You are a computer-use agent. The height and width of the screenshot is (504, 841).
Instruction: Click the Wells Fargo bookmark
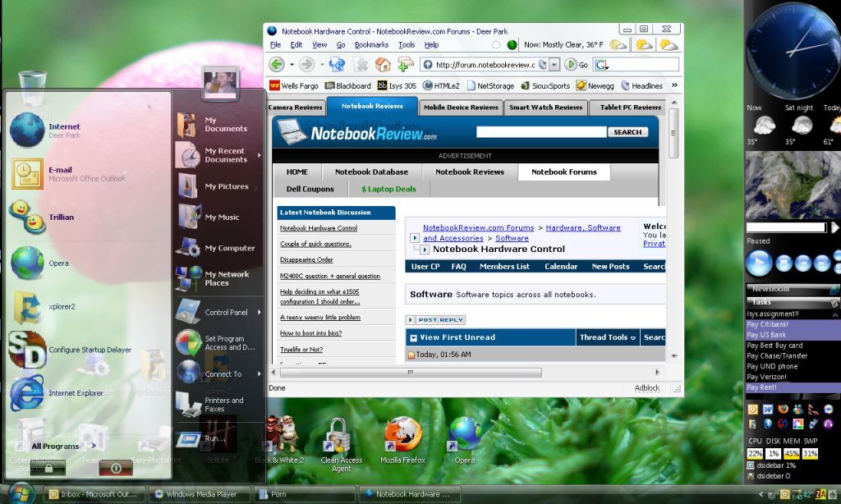[294, 86]
